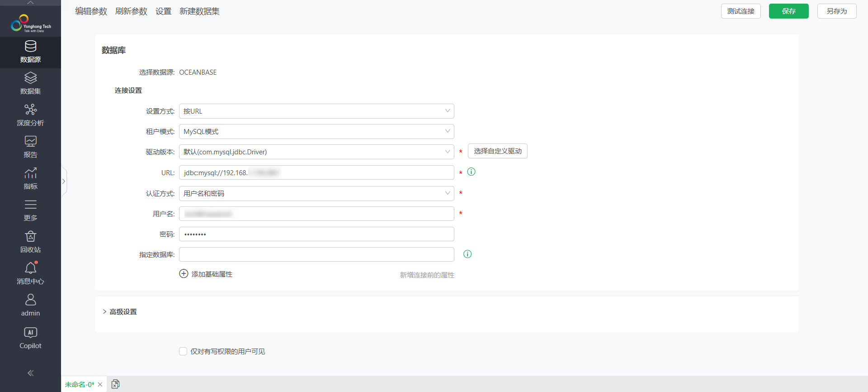
Task: Open the 消息中心 notification bell
Action: point(30,274)
